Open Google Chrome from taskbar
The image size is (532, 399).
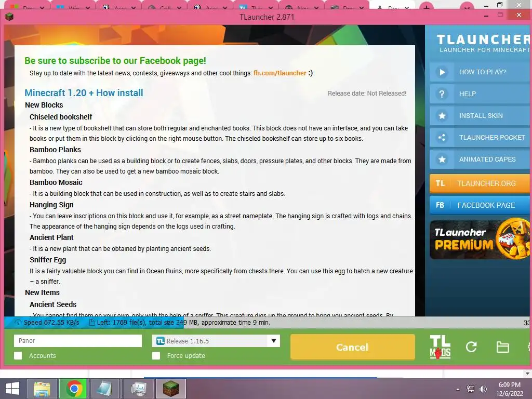(74, 389)
